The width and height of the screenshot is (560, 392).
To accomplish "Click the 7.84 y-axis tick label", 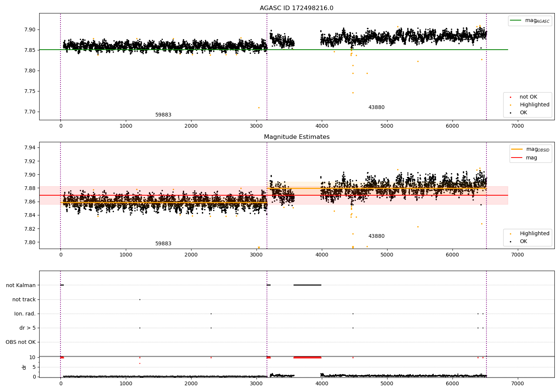I will click(x=30, y=215).
